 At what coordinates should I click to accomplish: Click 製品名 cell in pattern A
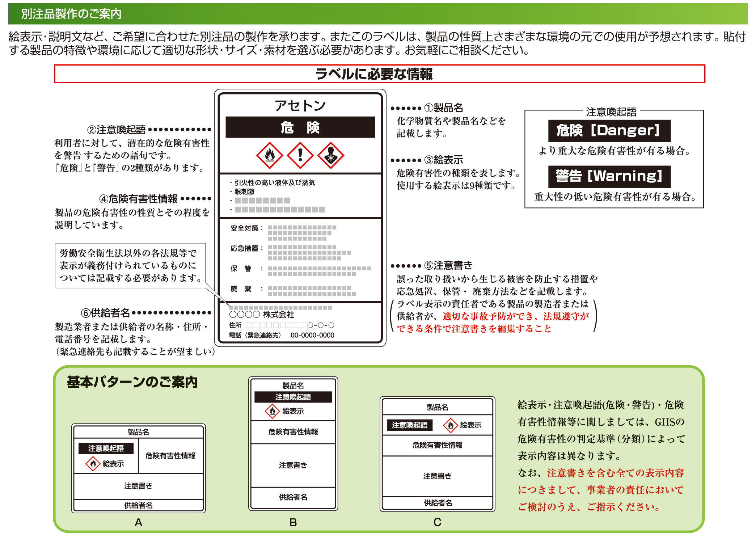coord(138,432)
